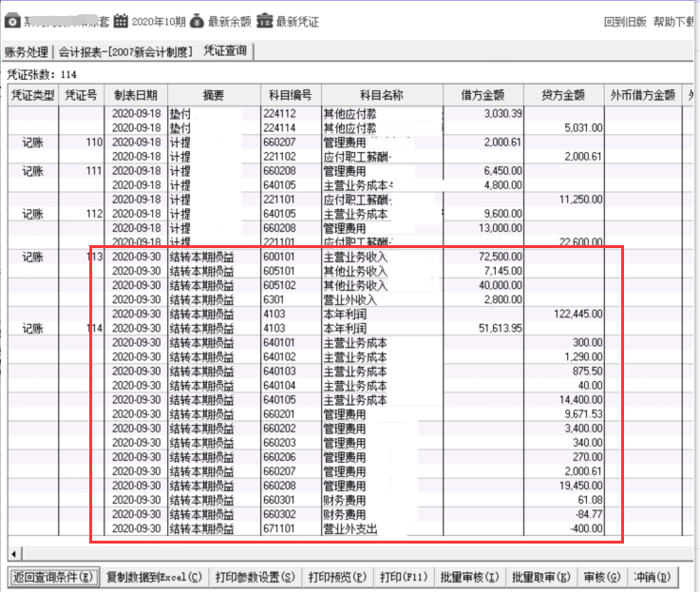Click 回到旧版 link
The height and width of the screenshot is (592, 700).
(625, 22)
